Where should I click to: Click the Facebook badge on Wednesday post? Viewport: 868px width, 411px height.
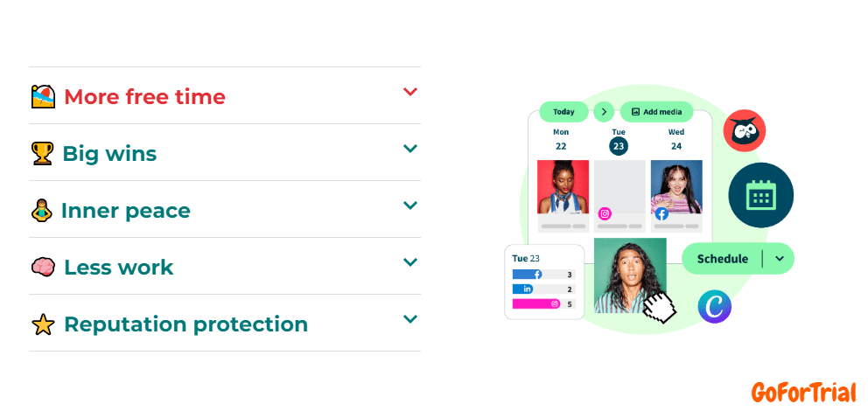point(661,213)
